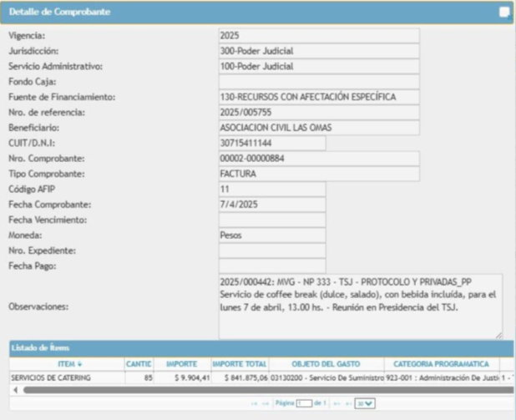The height and width of the screenshot is (420, 516).
Task: Click the last page pager icon
Action: click(348, 403)
